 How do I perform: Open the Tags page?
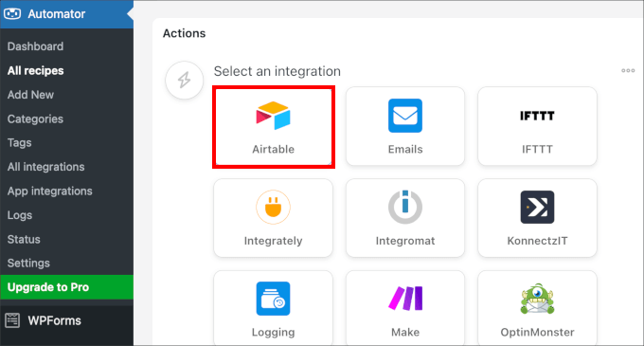[19, 143]
